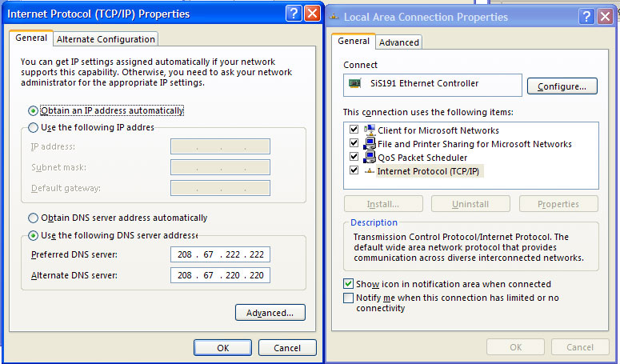
Task: Click the SiS191 Ethernet Controller text
Action: click(424, 83)
